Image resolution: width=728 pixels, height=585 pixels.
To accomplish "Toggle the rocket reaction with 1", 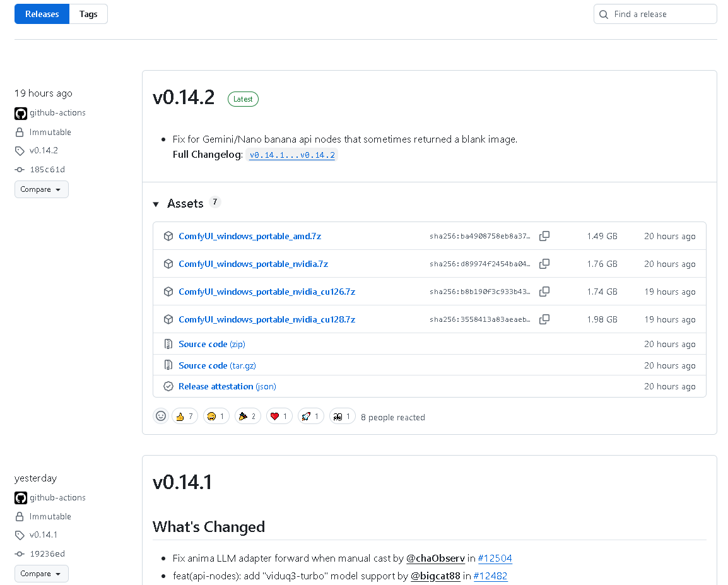I will [311, 416].
